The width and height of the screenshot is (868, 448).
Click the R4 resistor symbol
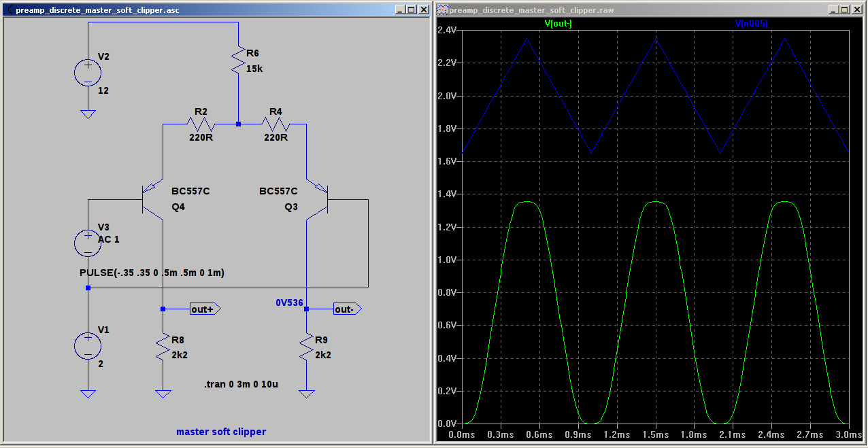click(276, 124)
